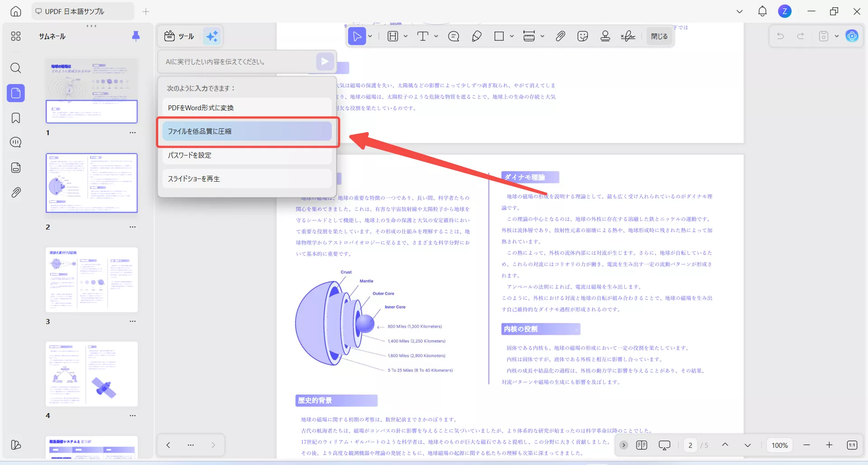Choose パスワードを設定 suggestion
Image resolution: width=868 pixels, height=465 pixels.
point(247,155)
